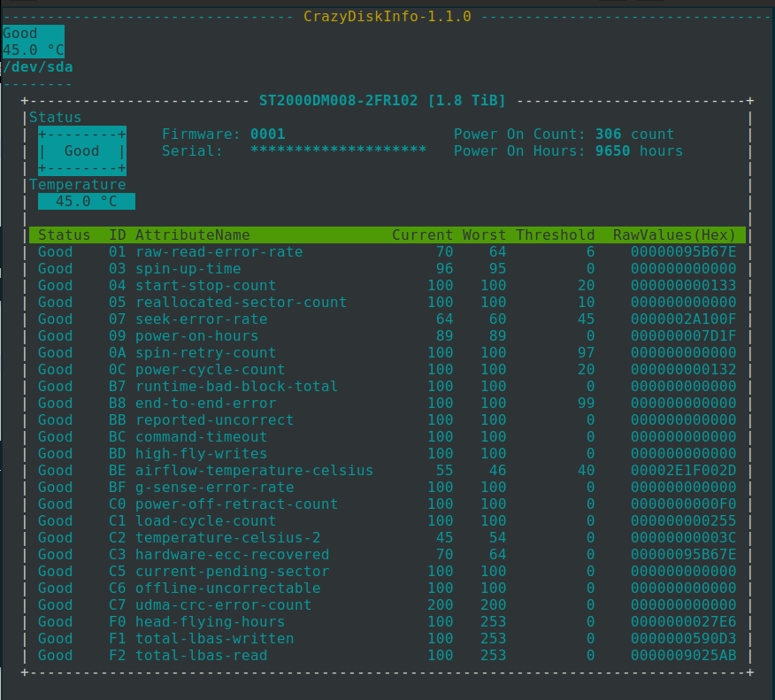Select the raw-read-error-rate row
Screen dimensions: 775x700
point(387,251)
